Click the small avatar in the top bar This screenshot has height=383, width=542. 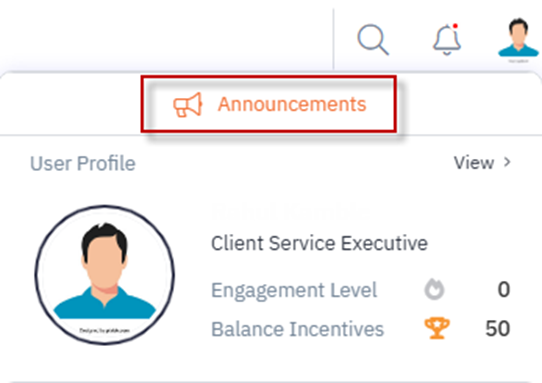pos(518,38)
